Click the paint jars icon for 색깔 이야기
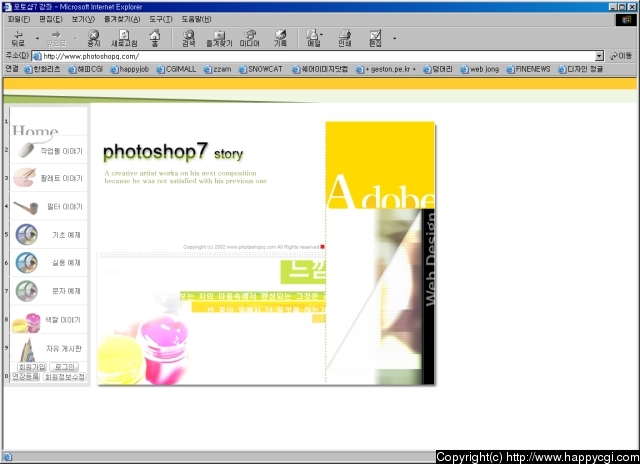This screenshot has height=464, width=640. (x=26, y=322)
